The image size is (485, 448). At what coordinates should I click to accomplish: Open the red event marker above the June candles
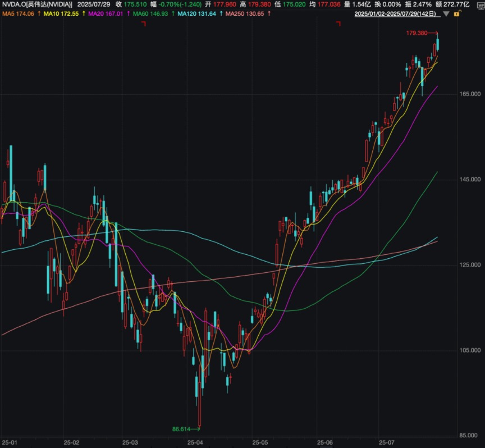(338, 24)
